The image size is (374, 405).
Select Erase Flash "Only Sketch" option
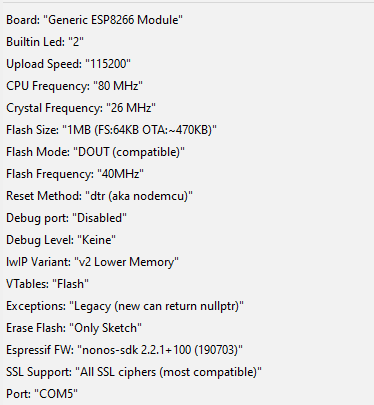click(x=187, y=328)
